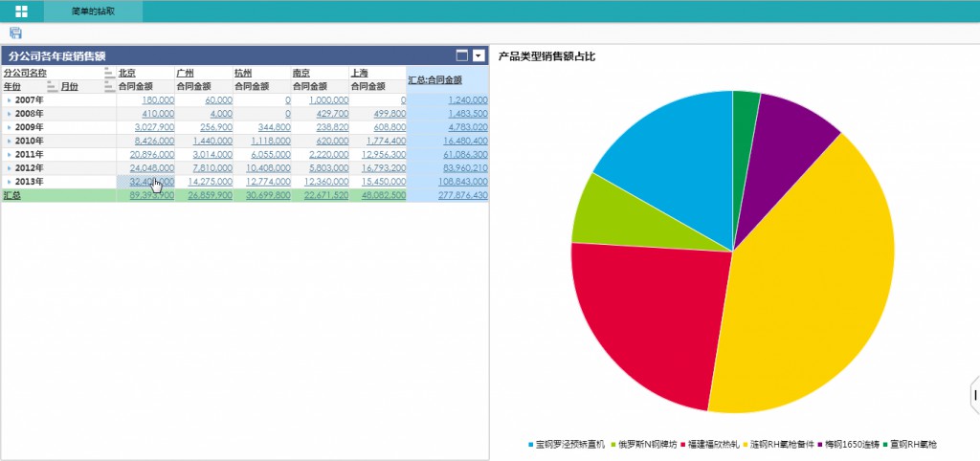The width and height of the screenshot is (980, 461).
Task: Click the save icon in the toolbar
Action: pos(15,33)
